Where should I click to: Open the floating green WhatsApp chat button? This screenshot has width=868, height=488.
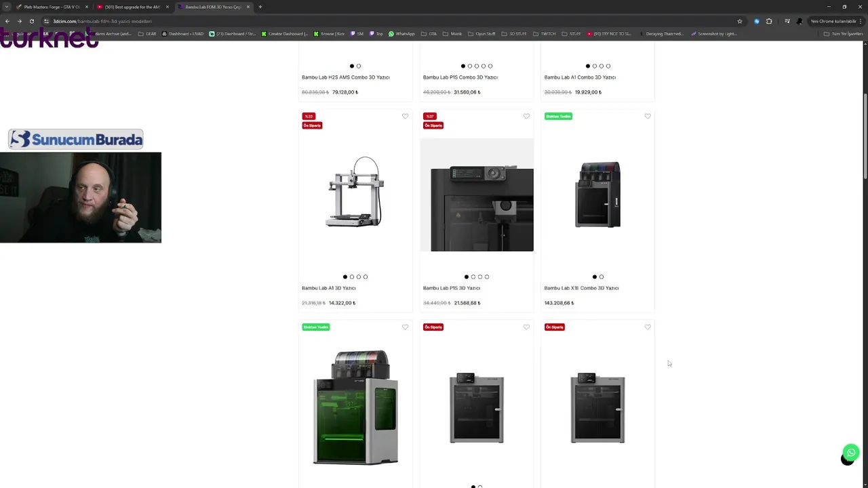(851, 452)
